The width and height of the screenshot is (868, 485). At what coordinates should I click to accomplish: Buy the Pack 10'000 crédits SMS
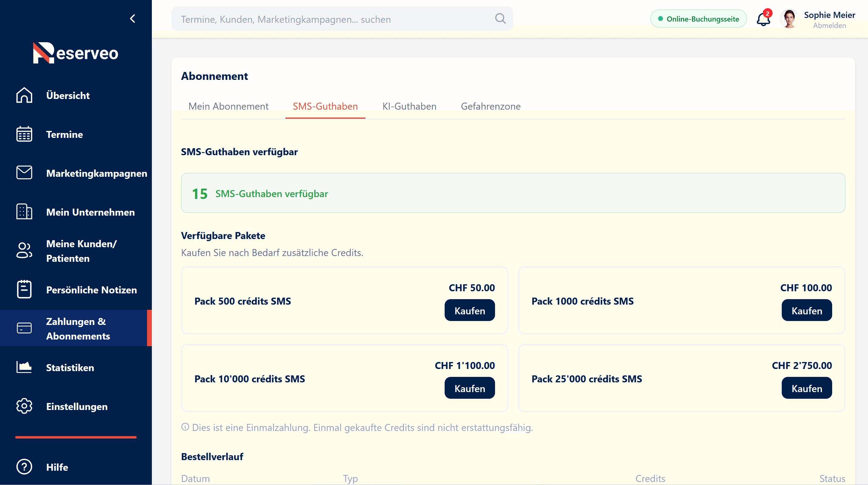(x=470, y=388)
